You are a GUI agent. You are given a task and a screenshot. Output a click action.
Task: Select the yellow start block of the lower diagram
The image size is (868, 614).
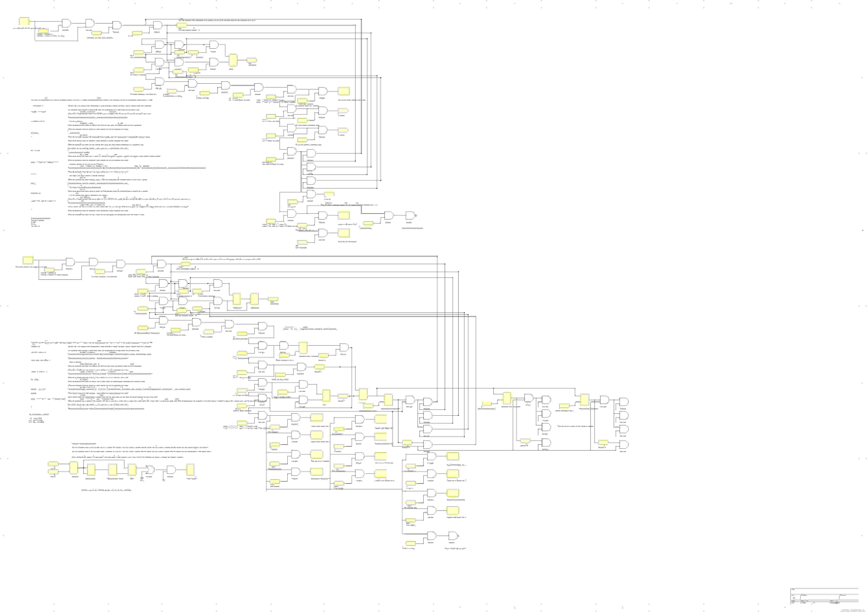pyautogui.click(x=28, y=260)
